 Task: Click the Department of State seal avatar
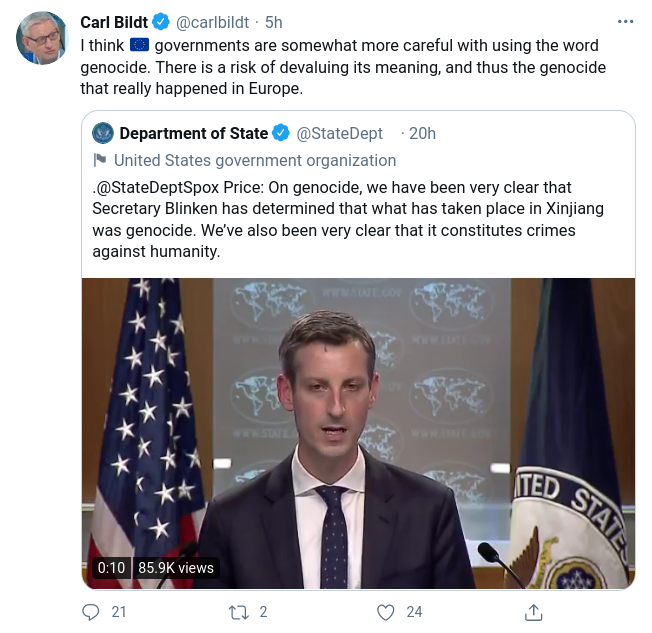[x=103, y=134]
